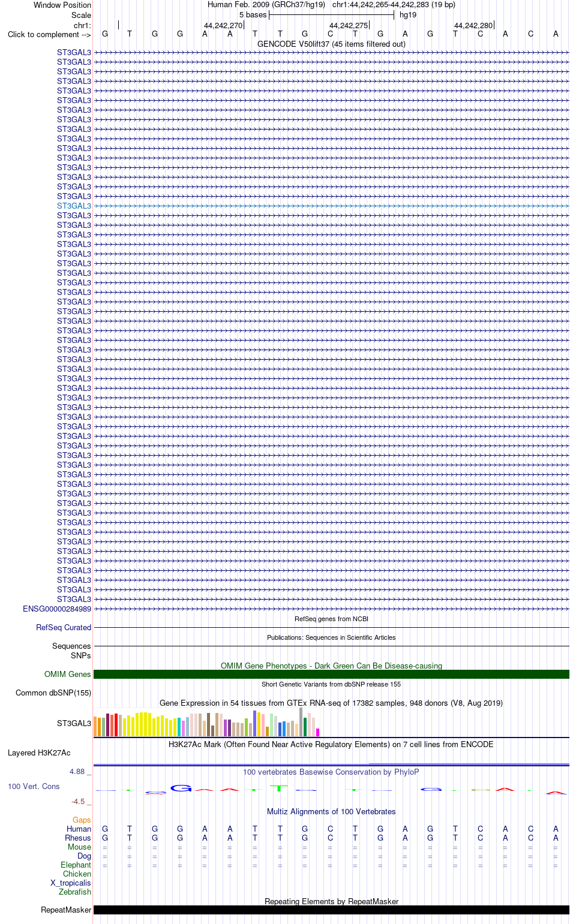Click 'RefSeq genes from NCBI' title
The width and height of the screenshot is (570, 924).
331,619
